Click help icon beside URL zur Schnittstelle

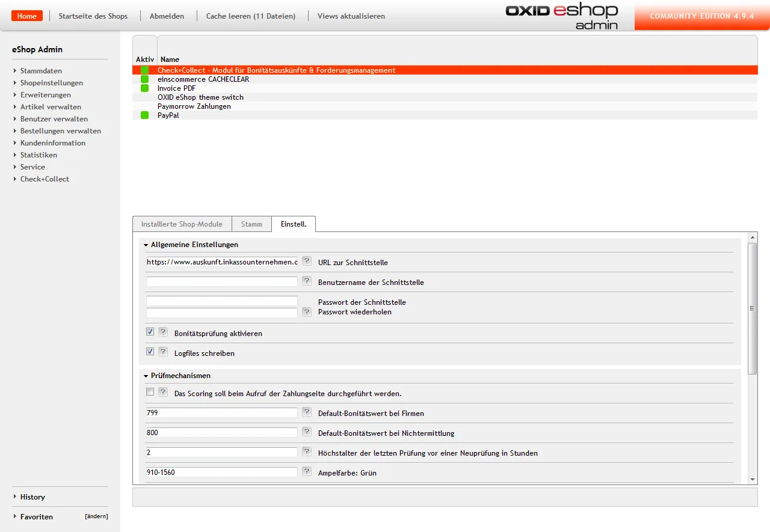pyautogui.click(x=307, y=261)
